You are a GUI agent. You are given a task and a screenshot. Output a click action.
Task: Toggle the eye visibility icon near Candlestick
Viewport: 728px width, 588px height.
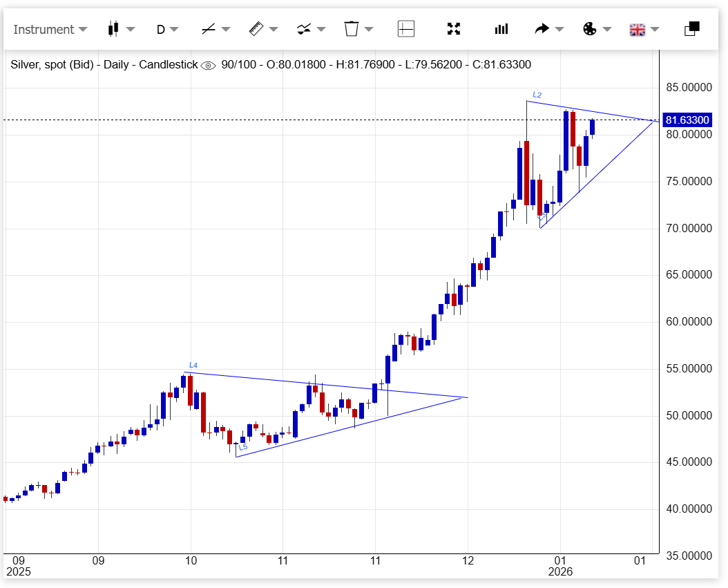pos(208,65)
